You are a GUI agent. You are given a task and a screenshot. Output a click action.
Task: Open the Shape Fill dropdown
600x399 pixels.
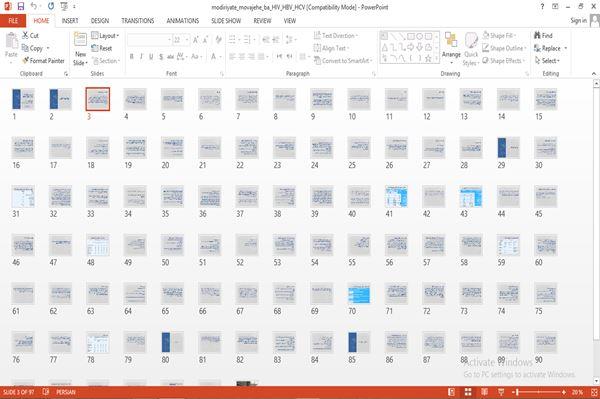coord(499,35)
